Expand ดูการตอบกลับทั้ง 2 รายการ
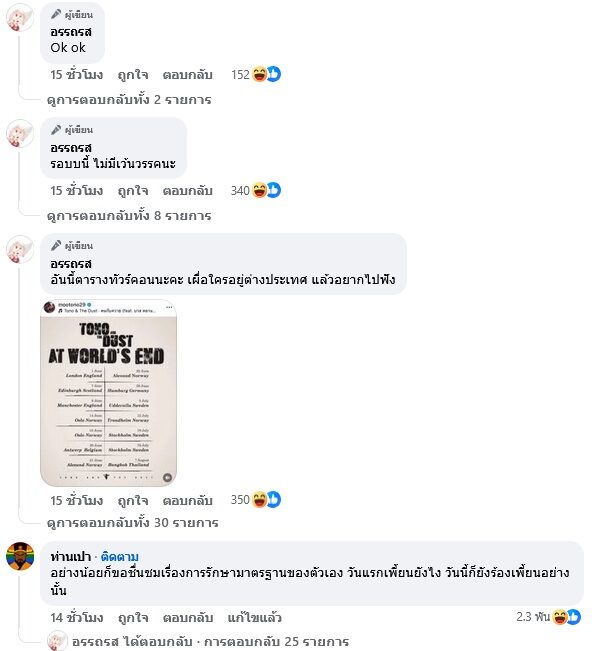The image size is (613, 651). (129, 100)
